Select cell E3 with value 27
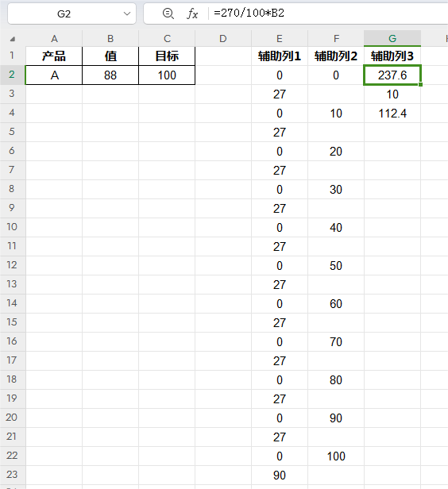The height and width of the screenshot is (489, 448). tap(280, 94)
